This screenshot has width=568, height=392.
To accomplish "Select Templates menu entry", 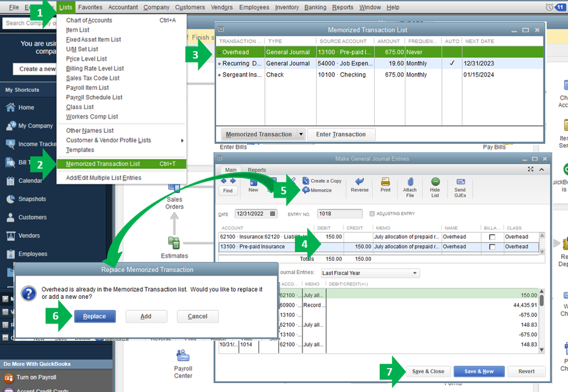I will coord(121,150).
